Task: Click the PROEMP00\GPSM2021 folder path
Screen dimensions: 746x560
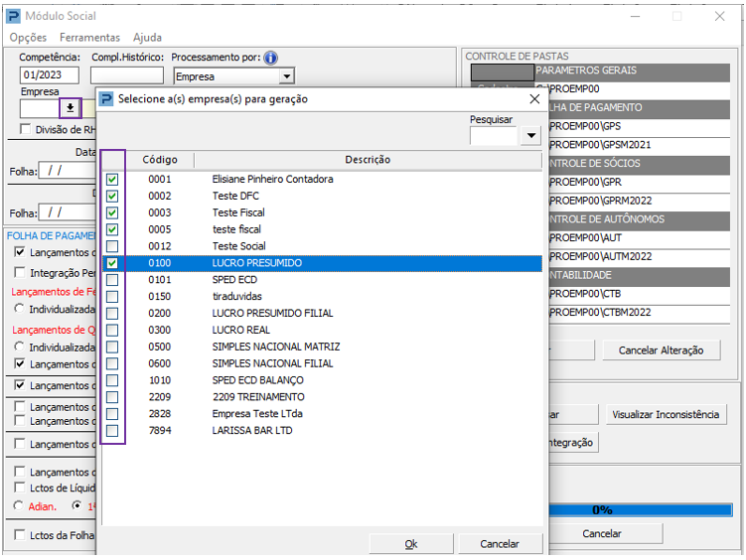Action: coord(600,145)
